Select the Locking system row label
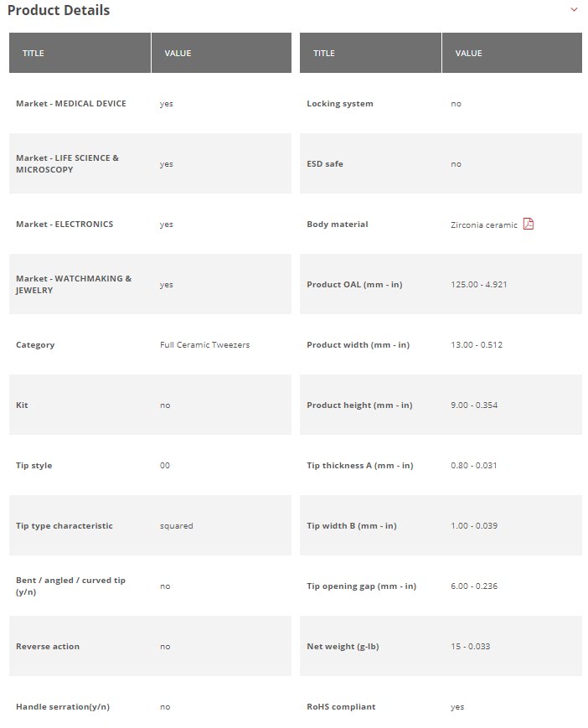 (x=340, y=103)
